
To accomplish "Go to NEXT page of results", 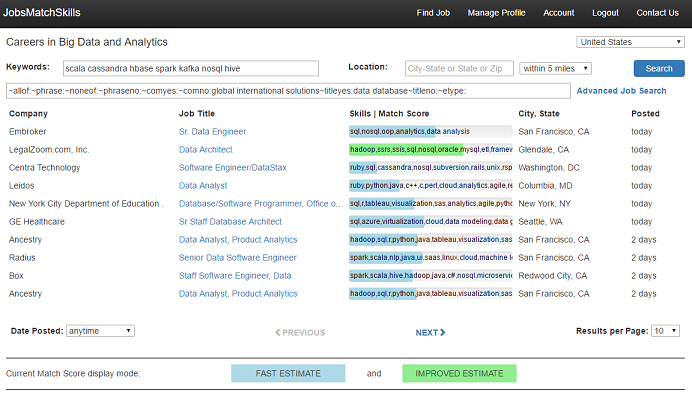I will [430, 333].
